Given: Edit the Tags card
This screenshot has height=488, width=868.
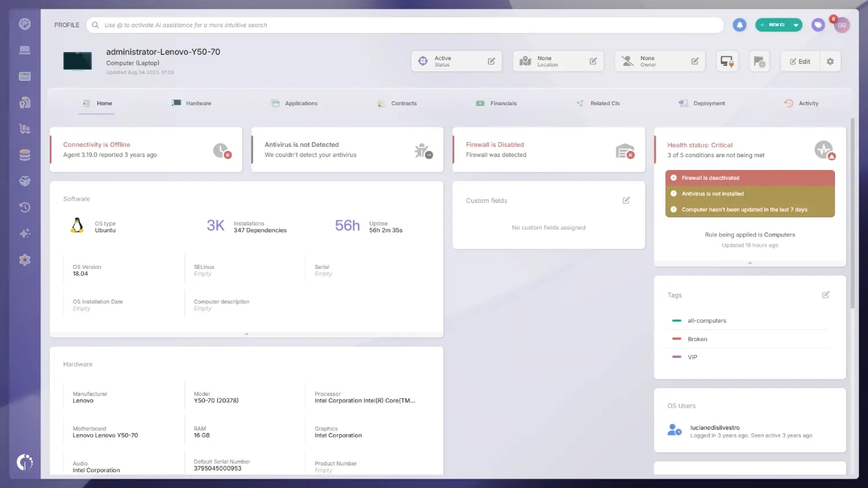Looking at the screenshot, I should [826, 295].
